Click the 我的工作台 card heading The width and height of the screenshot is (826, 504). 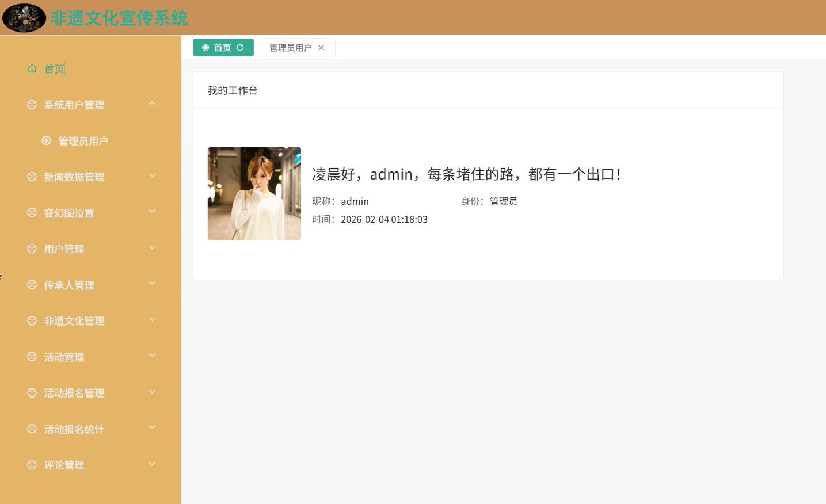(x=233, y=90)
